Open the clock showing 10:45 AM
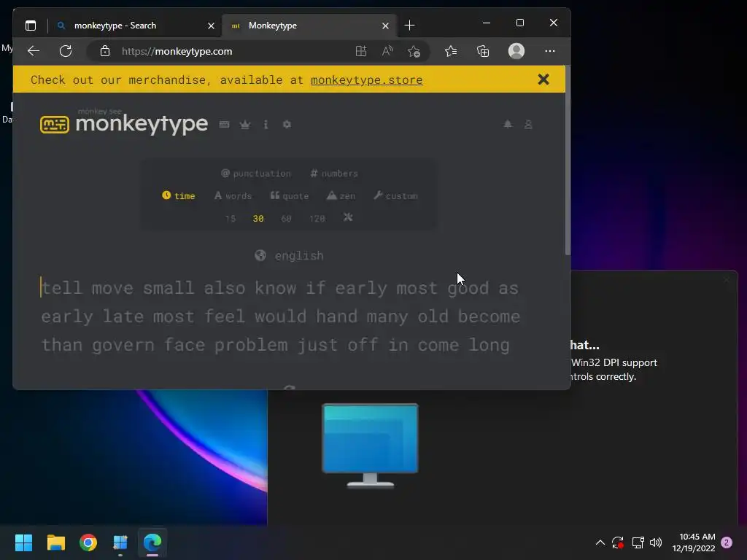This screenshot has height=560, width=747. (694, 542)
